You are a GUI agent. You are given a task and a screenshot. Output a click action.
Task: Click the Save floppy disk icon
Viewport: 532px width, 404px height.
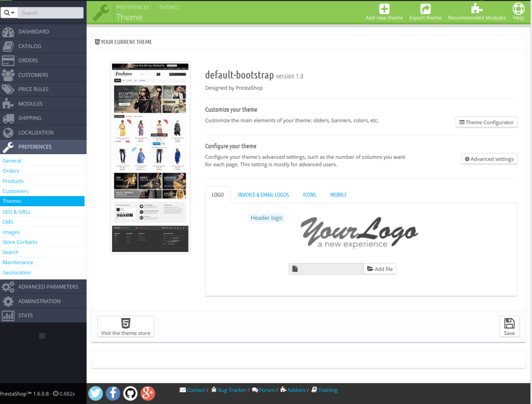click(509, 324)
